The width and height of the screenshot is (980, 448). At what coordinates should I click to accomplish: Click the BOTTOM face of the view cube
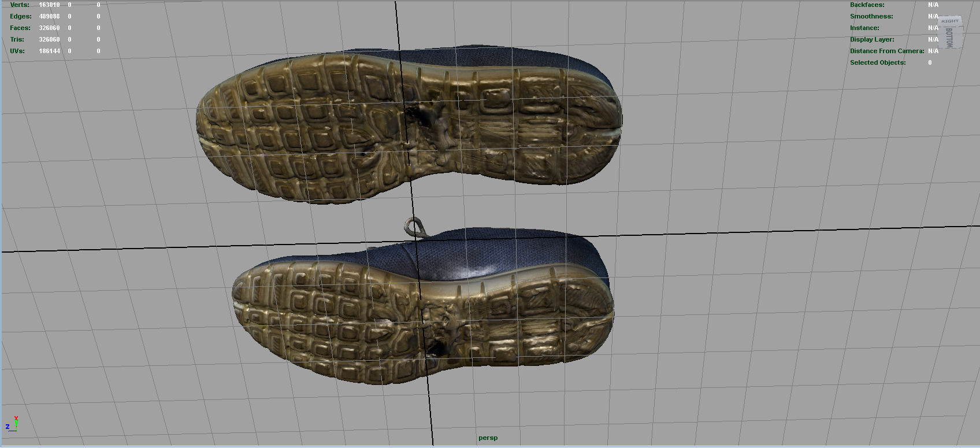[x=950, y=37]
